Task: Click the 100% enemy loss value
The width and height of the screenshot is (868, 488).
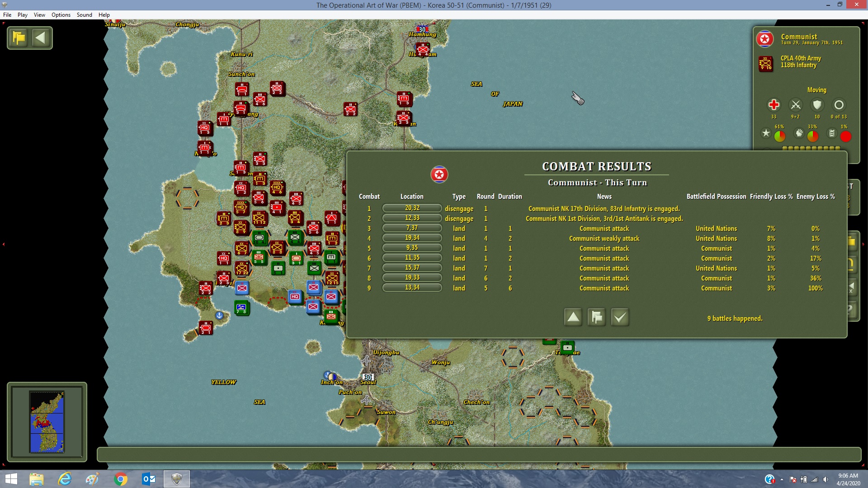Action: pyautogui.click(x=816, y=288)
